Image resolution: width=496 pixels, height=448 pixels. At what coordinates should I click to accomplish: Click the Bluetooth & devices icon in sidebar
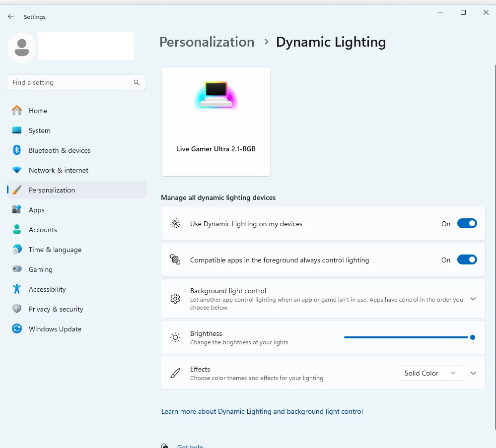pos(17,150)
